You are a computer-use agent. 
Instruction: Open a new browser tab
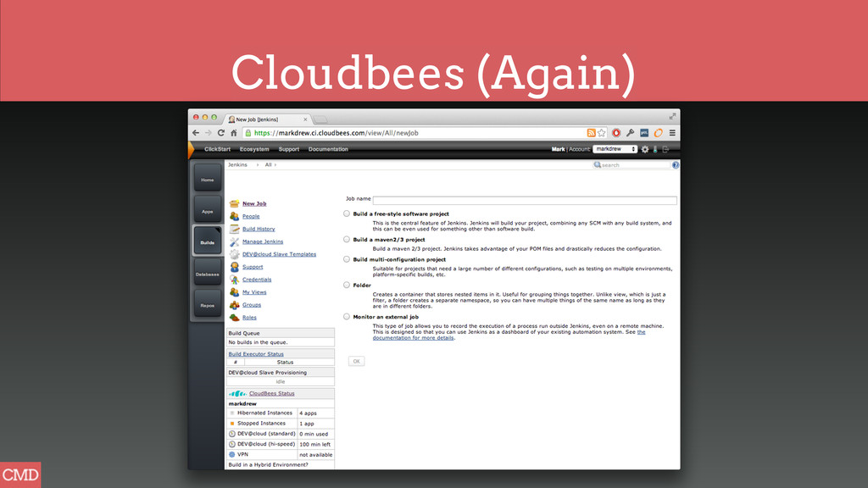point(320,119)
